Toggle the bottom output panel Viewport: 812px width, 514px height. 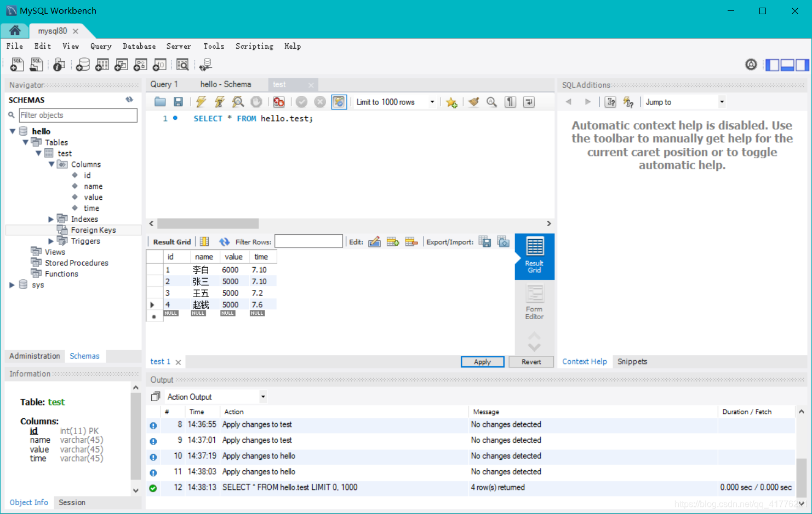(x=787, y=65)
